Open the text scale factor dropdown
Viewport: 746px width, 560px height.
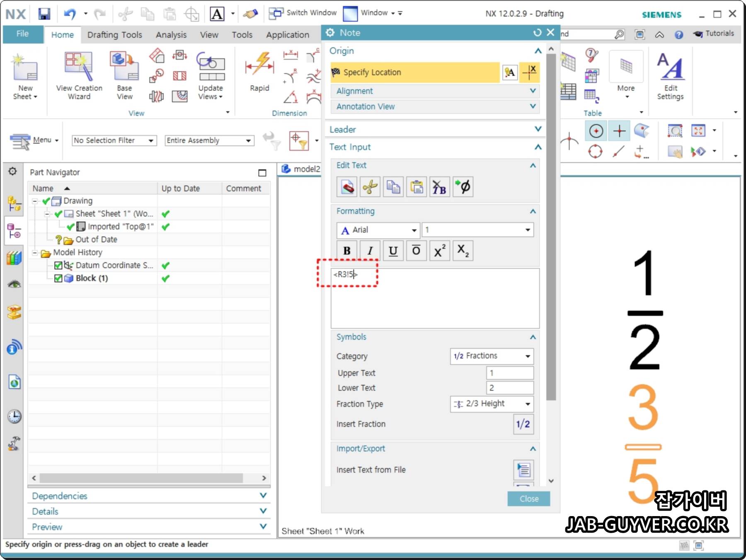click(x=478, y=230)
